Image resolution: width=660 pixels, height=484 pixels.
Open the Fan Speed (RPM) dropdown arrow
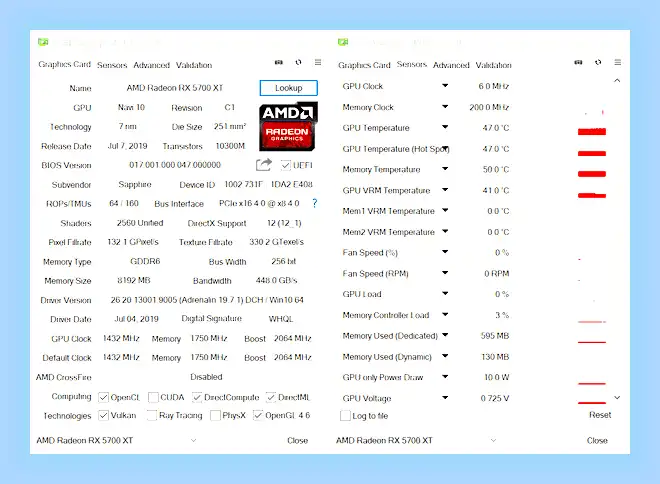pyautogui.click(x=445, y=273)
